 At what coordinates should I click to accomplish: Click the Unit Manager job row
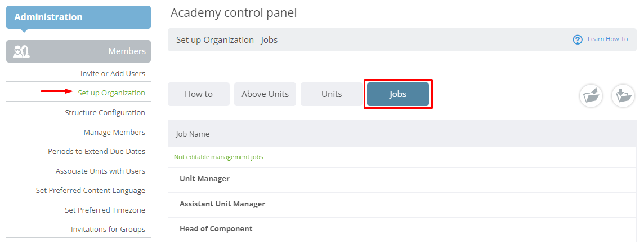(402, 179)
